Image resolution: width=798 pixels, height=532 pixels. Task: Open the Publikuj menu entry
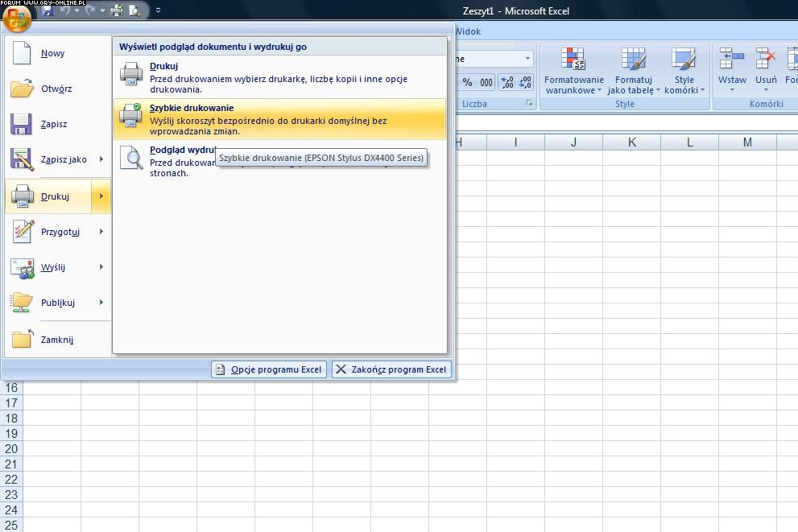click(x=57, y=303)
